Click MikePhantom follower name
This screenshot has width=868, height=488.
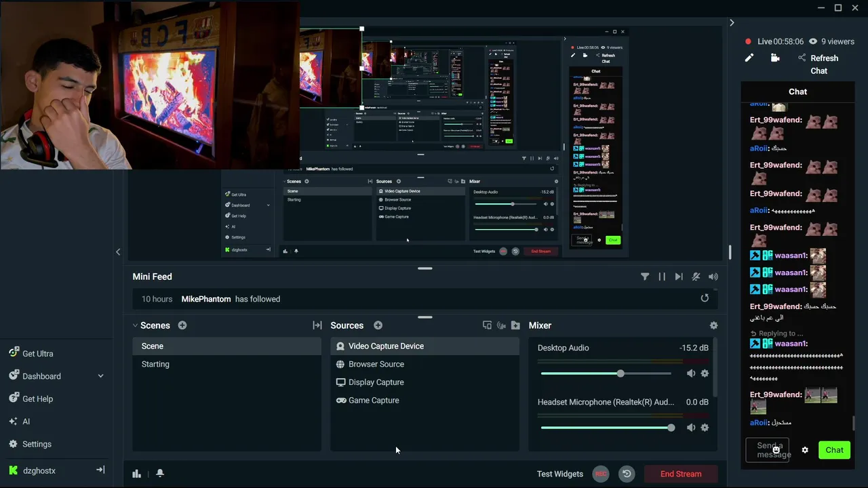coord(206,299)
